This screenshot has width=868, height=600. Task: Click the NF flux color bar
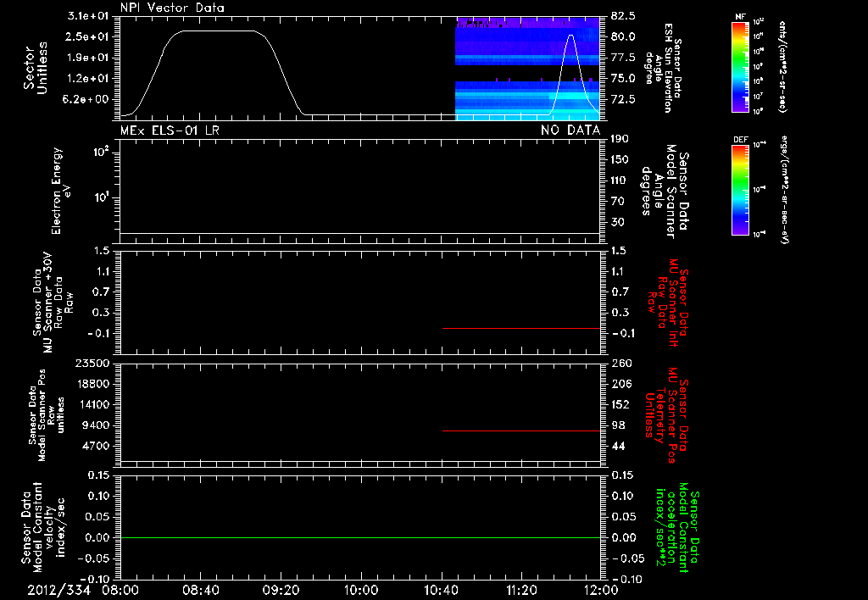point(741,67)
